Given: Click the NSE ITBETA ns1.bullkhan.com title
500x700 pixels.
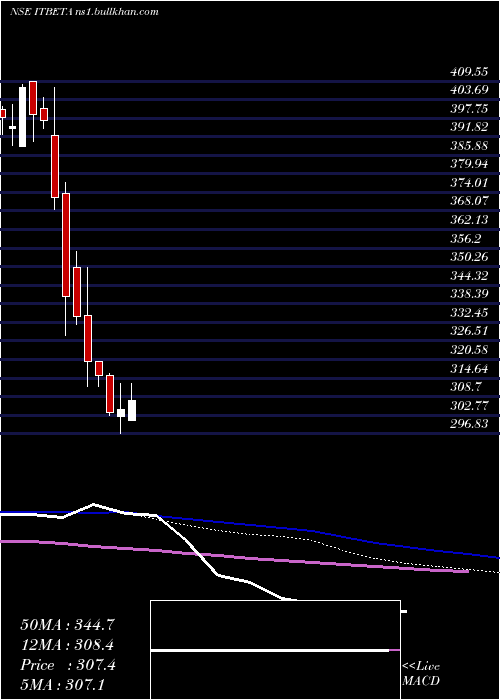Looking at the screenshot, I should [x=84, y=12].
